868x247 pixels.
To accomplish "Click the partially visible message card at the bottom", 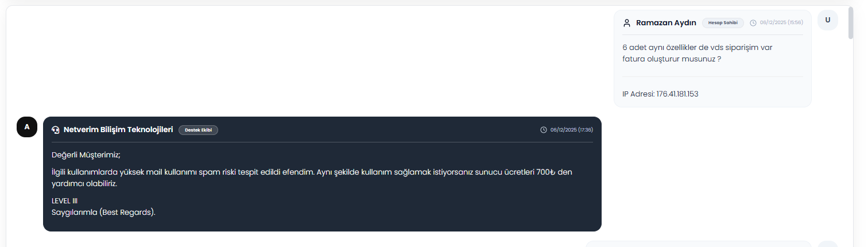I will click(699, 244).
